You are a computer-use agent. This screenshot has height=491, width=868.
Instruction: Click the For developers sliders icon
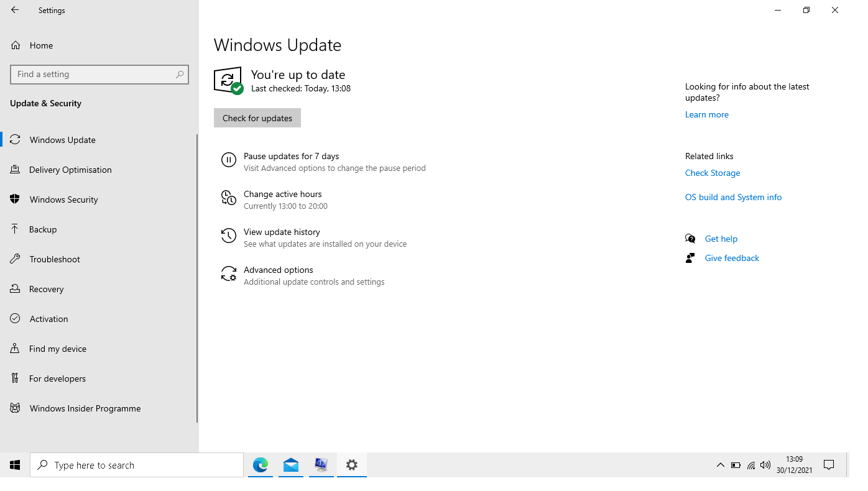[x=15, y=379]
